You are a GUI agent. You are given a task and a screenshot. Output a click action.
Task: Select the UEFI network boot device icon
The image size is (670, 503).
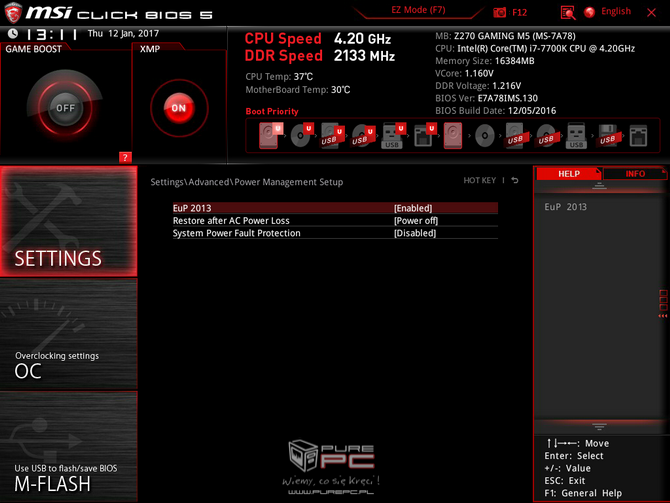(x=424, y=136)
